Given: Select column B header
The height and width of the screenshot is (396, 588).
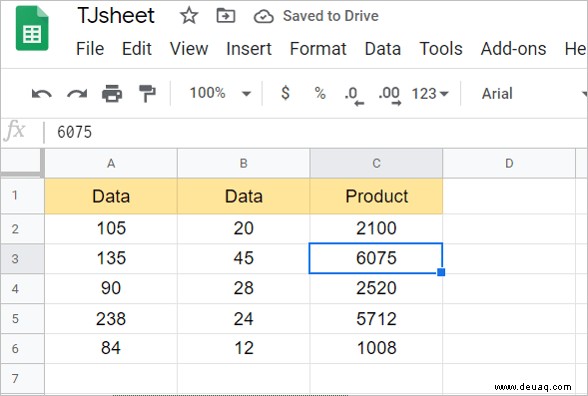Looking at the screenshot, I should 243,163.
